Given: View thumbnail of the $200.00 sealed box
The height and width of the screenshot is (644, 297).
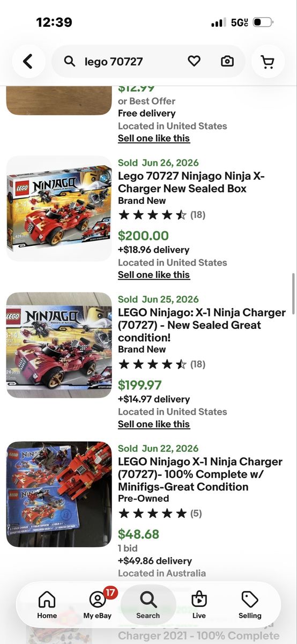Looking at the screenshot, I should [59, 208].
